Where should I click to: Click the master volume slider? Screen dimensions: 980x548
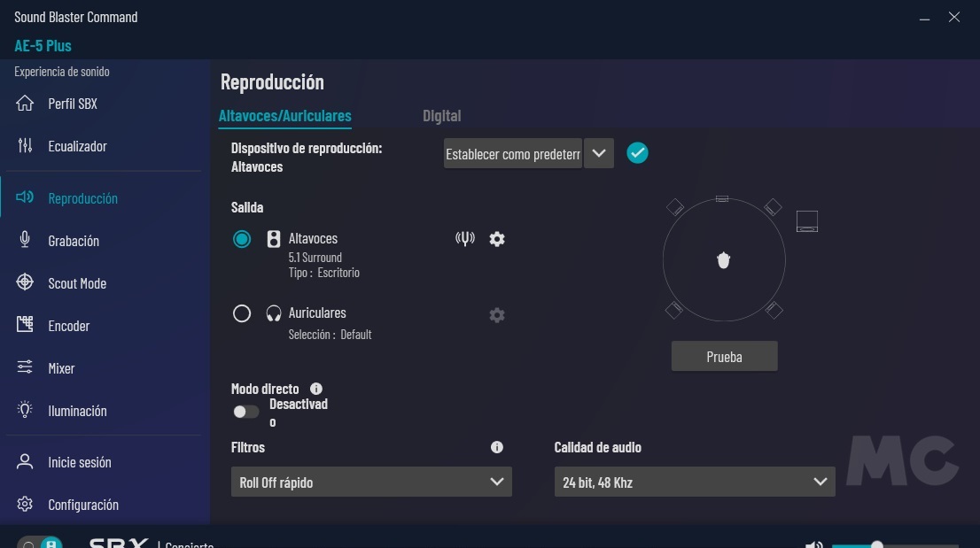895,544
